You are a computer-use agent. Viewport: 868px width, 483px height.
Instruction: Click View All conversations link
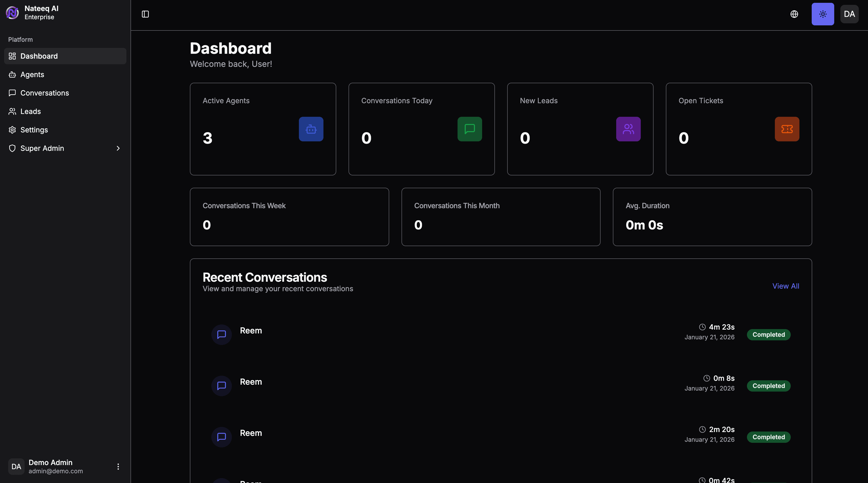click(x=785, y=286)
